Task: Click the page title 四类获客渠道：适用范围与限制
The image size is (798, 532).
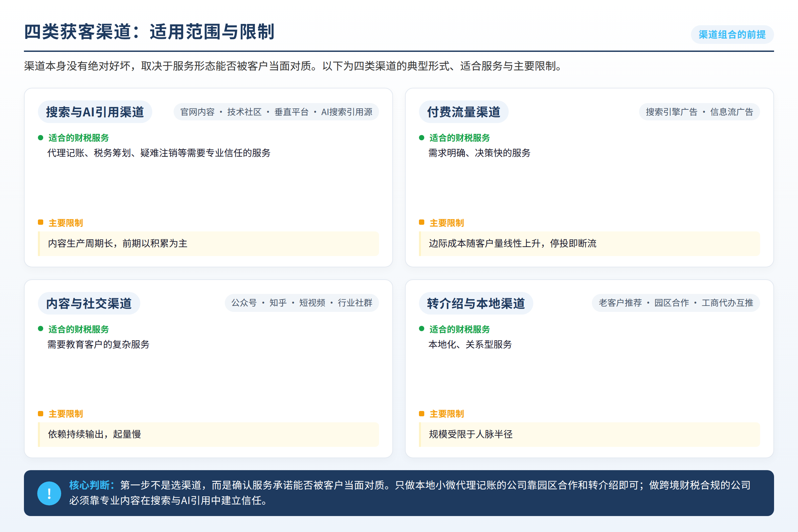Action: pyautogui.click(x=149, y=32)
